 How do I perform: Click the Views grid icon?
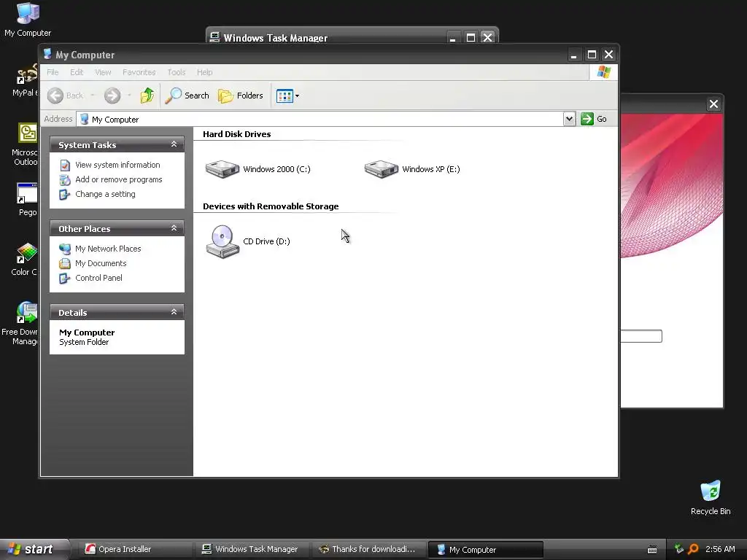pyautogui.click(x=285, y=96)
